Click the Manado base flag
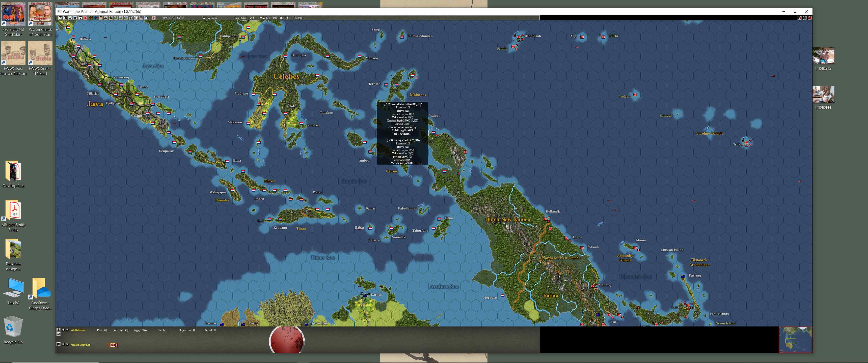The width and height of the screenshot is (868, 363). (x=360, y=56)
